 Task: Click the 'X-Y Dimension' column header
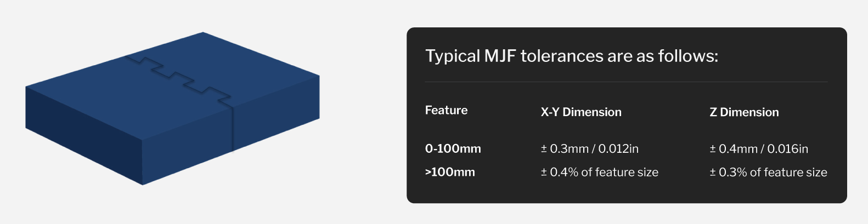tap(581, 112)
